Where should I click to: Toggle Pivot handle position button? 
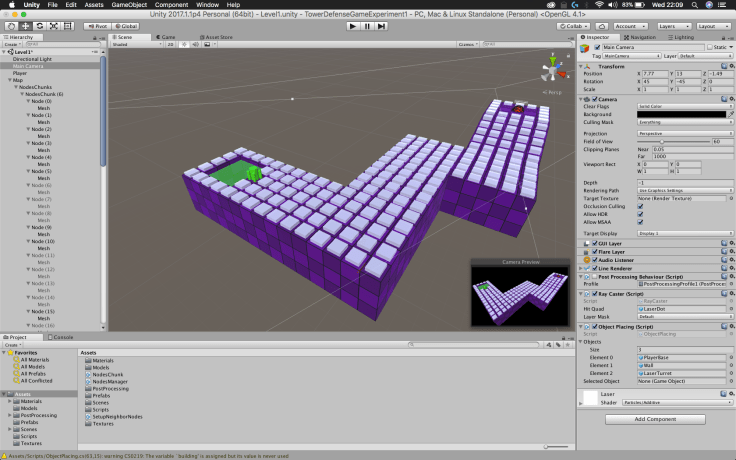[x=98, y=26]
